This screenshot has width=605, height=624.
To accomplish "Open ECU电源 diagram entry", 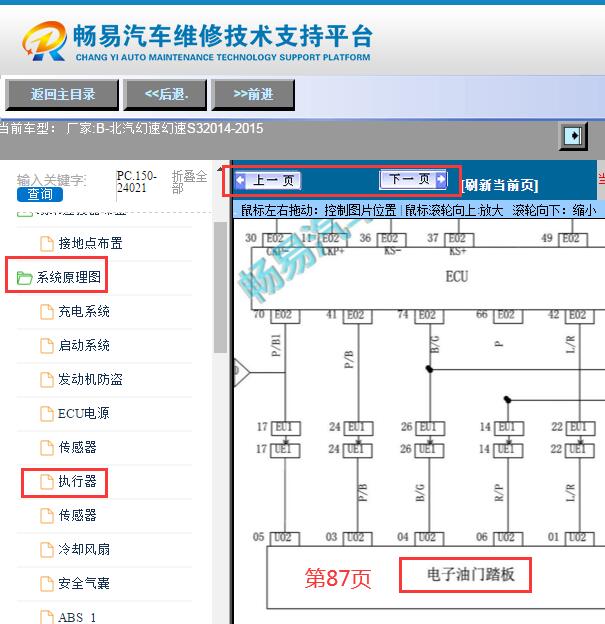I will tap(84, 413).
